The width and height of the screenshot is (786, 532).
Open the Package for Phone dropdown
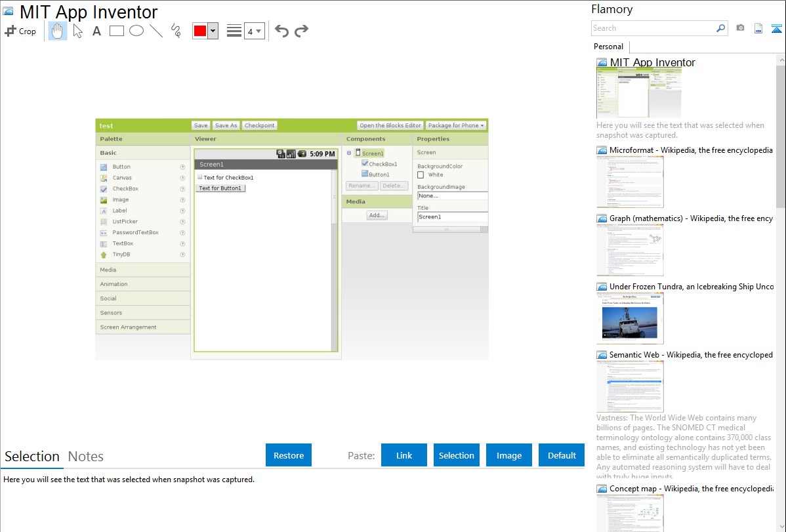[x=456, y=125]
